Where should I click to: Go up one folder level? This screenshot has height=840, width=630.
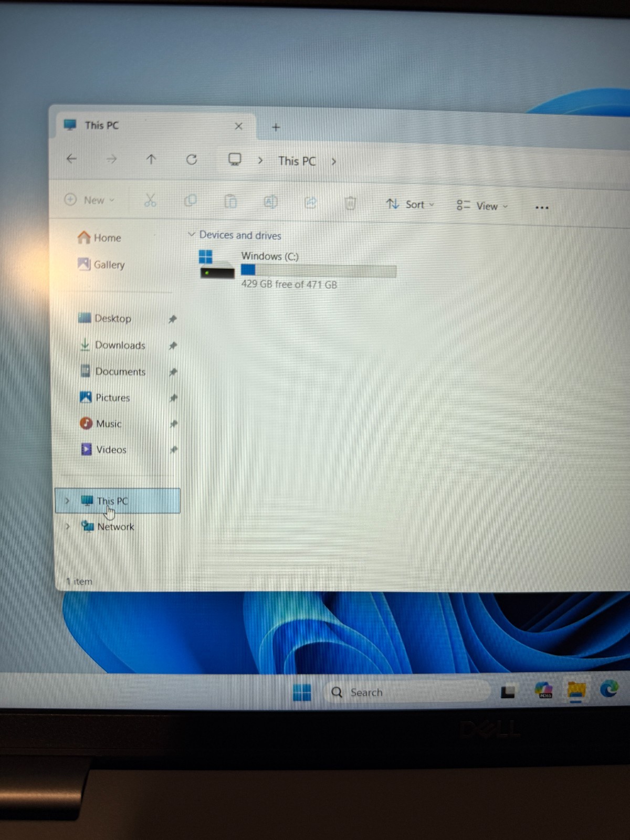(x=151, y=159)
